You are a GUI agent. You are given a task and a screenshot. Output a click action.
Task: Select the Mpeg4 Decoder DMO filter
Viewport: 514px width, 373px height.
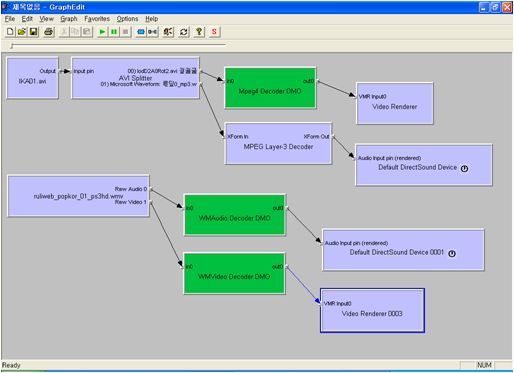coord(270,88)
